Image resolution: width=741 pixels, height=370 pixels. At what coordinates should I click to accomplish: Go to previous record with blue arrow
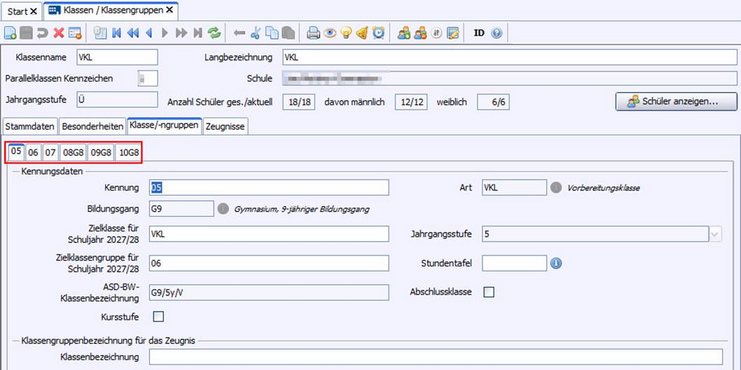[149, 33]
